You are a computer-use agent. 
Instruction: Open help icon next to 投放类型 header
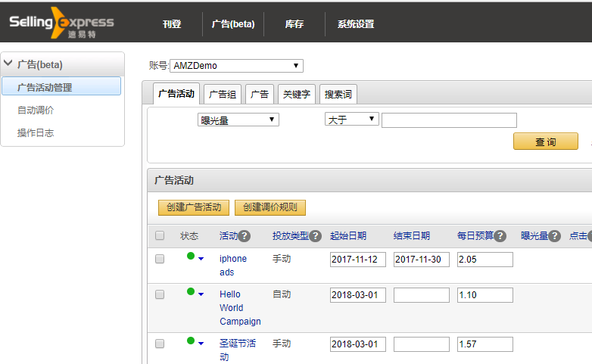point(315,236)
